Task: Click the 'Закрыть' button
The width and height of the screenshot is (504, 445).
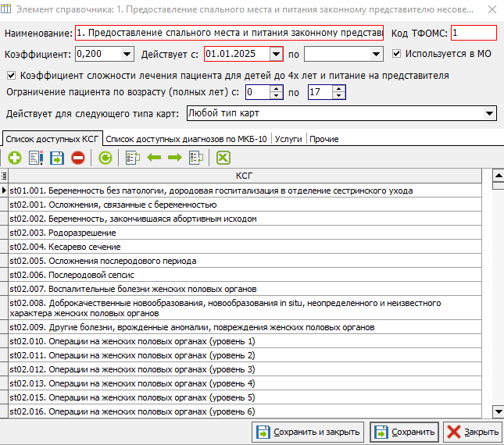Action: point(473,432)
